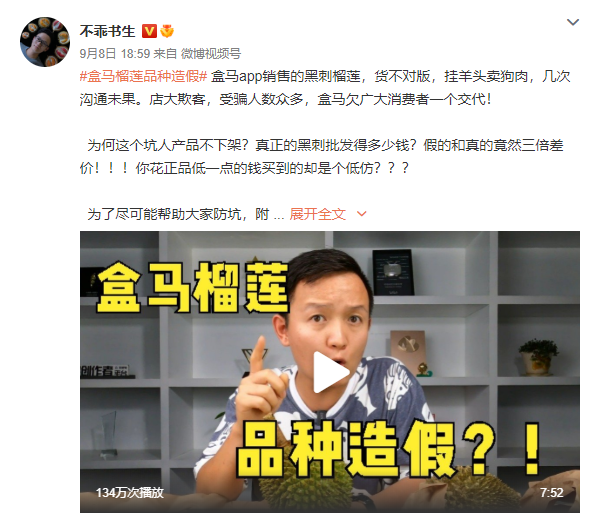This screenshot has width=598, height=520.
Task: Click the membership crown badge icon
Action: point(167,31)
